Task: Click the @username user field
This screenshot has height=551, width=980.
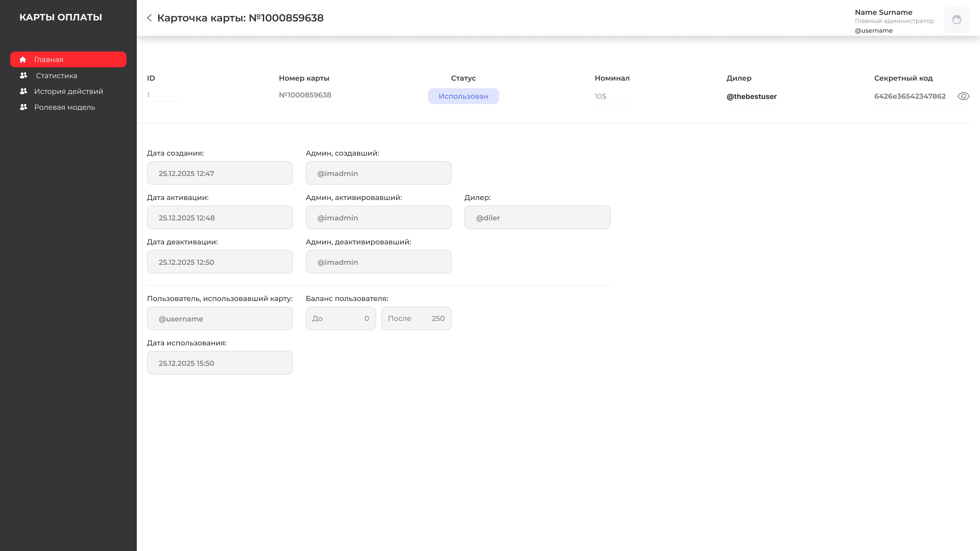Action: (220, 318)
